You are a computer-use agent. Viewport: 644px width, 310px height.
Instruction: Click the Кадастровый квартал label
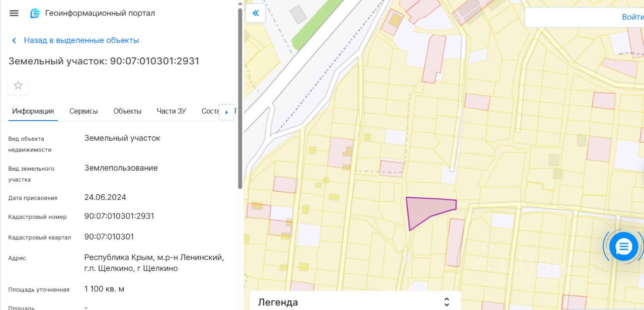pyautogui.click(x=40, y=238)
